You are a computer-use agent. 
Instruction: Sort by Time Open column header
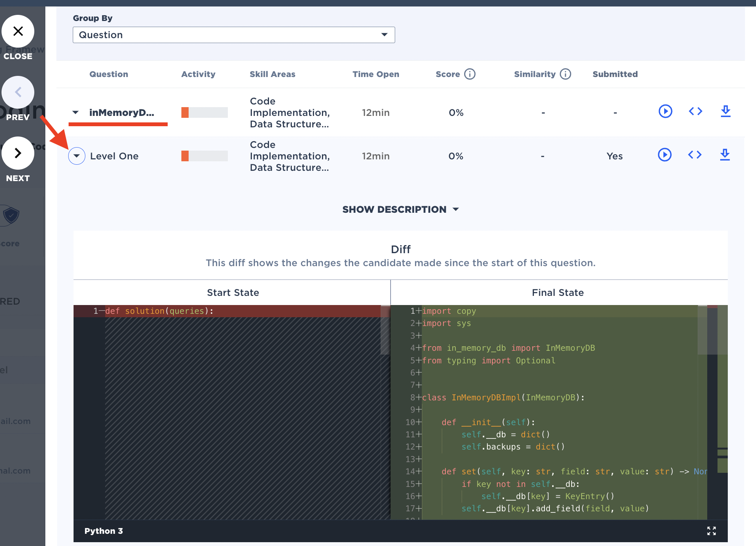pyautogui.click(x=375, y=74)
